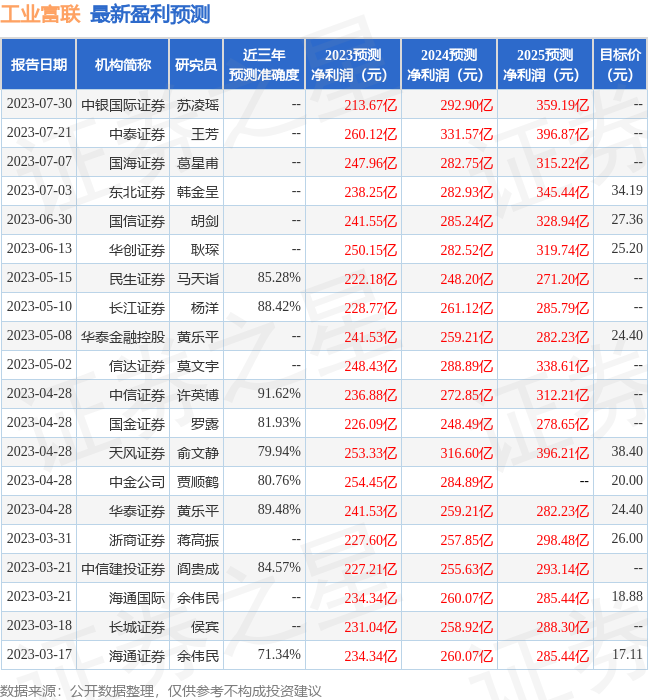The width and height of the screenshot is (648, 700).
Task: Click analyst name 苏凌瑶
Action: pos(198,105)
